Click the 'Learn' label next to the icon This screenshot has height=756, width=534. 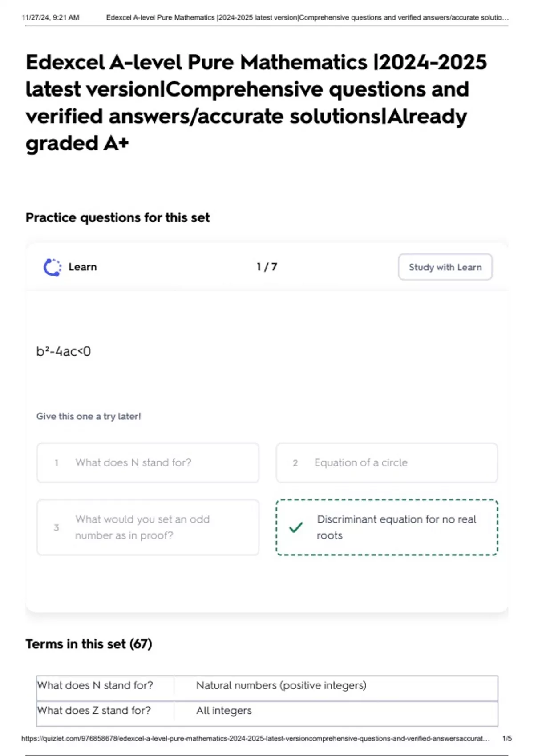pyautogui.click(x=83, y=267)
